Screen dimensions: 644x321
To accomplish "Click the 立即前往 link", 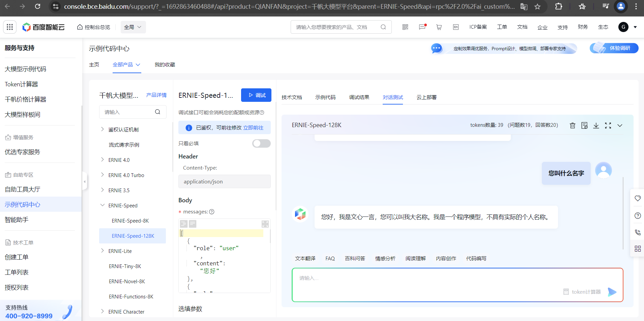I will [x=253, y=128].
